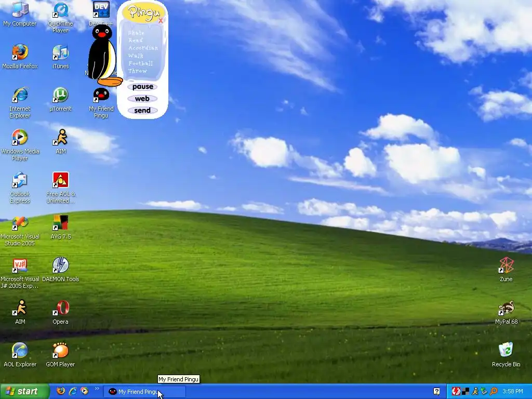Launch Windows Media Player from Quick Launch

click(x=84, y=391)
